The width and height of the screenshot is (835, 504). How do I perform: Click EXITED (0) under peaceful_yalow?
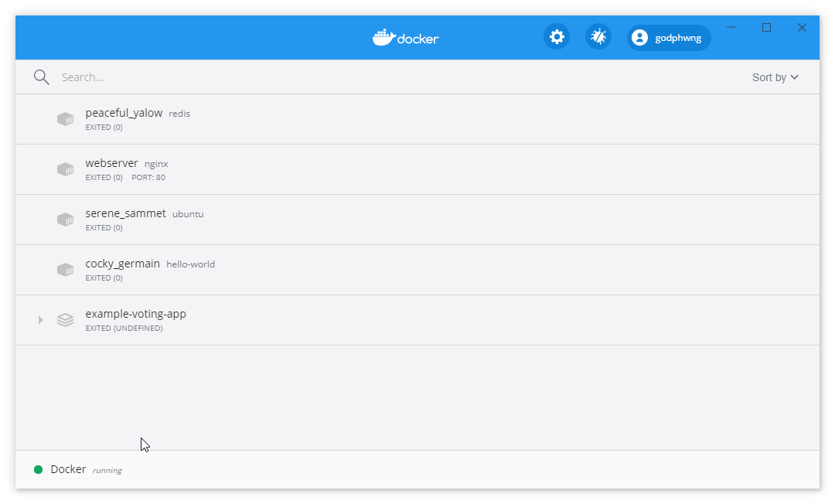[x=104, y=128]
